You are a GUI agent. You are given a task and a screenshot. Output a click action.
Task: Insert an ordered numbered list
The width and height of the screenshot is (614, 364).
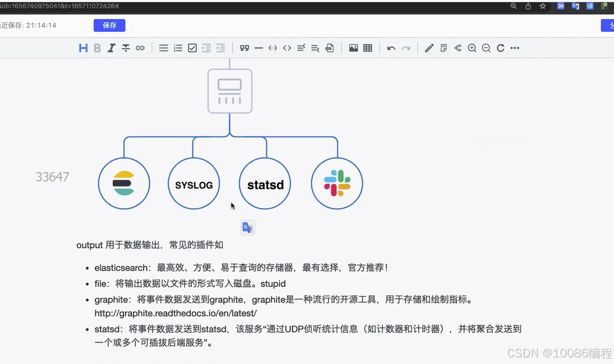pyautogui.click(x=178, y=48)
